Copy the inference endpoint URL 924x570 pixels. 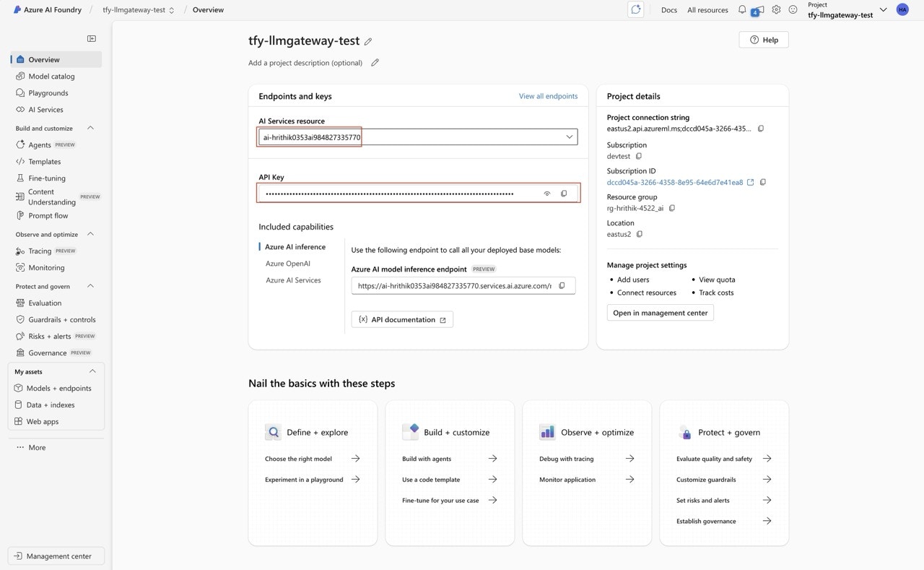point(562,286)
